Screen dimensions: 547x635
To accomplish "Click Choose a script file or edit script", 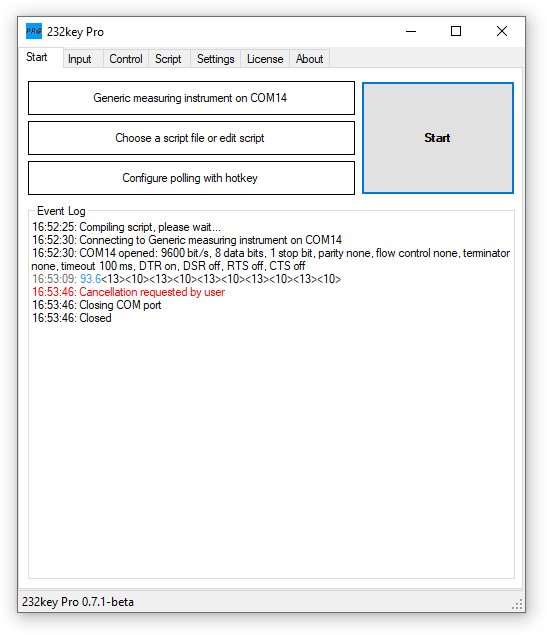I will [191, 138].
